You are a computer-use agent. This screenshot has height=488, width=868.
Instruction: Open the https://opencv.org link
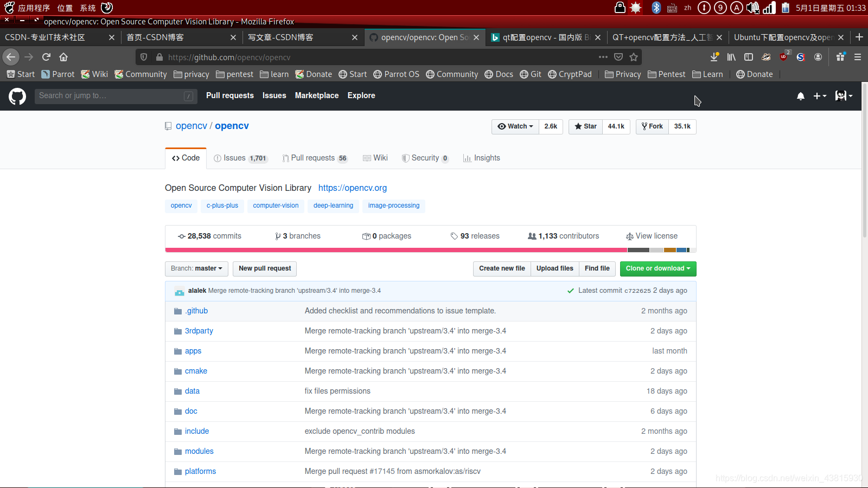[353, 188]
